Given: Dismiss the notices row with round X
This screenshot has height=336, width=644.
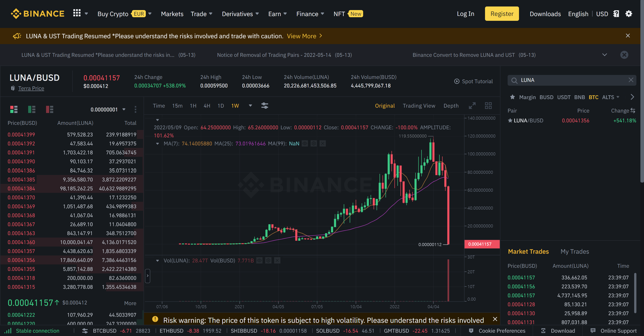Looking at the screenshot, I should [624, 55].
